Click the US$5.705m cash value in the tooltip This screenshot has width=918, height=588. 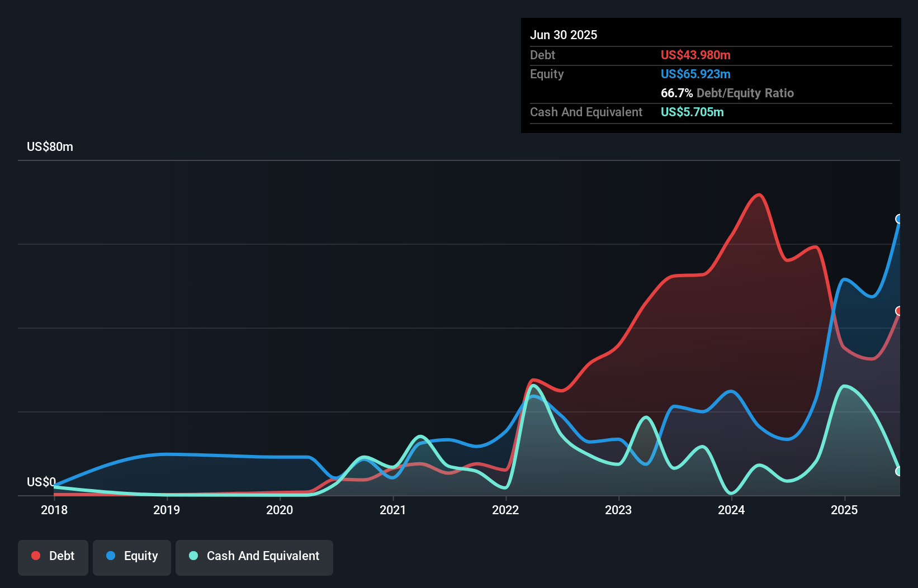[692, 112]
